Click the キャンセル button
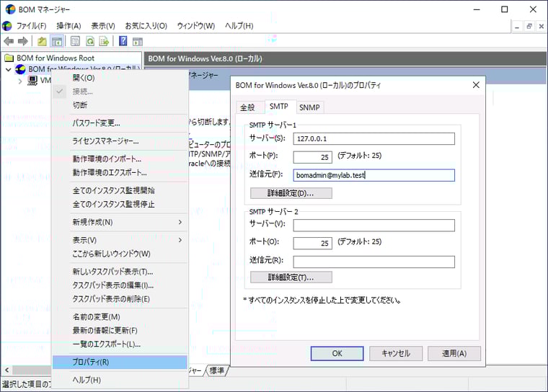The width and height of the screenshot is (548, 392). coord(396,354)
